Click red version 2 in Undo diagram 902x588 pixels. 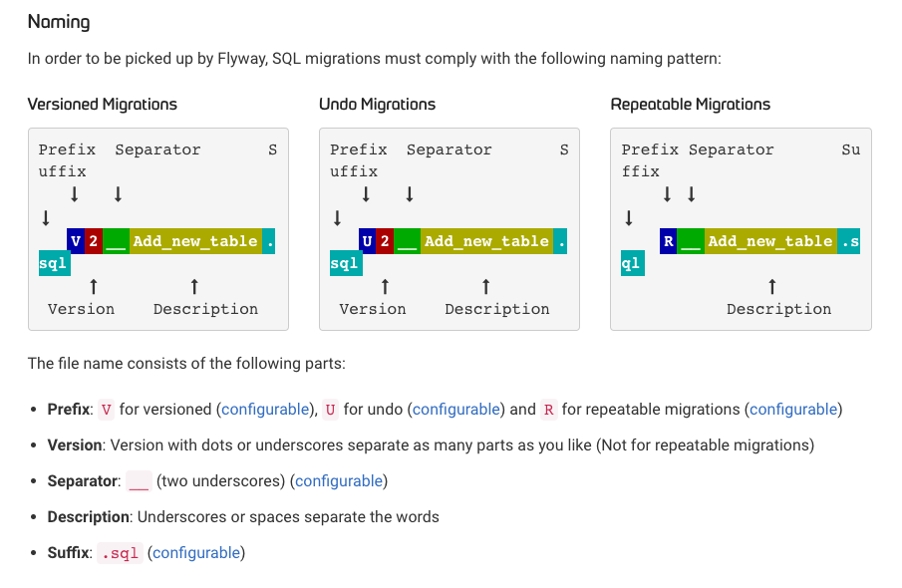(386, 241)
